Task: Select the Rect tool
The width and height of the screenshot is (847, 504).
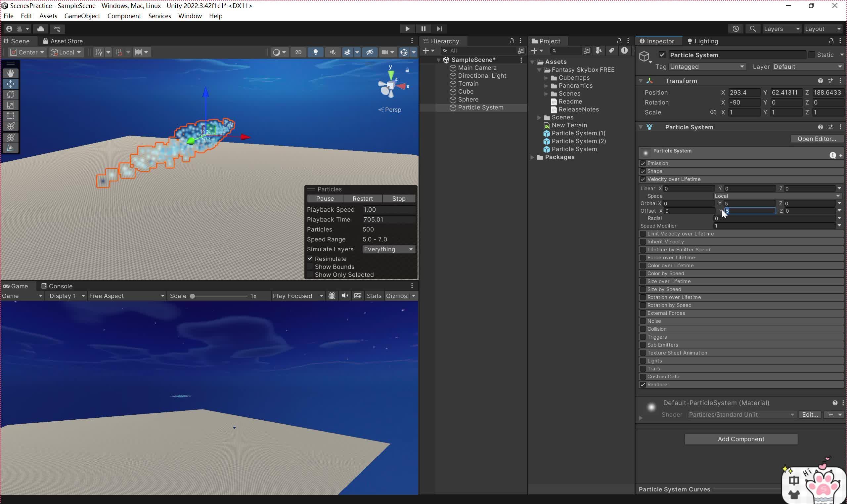Action: tap(11, 116)
